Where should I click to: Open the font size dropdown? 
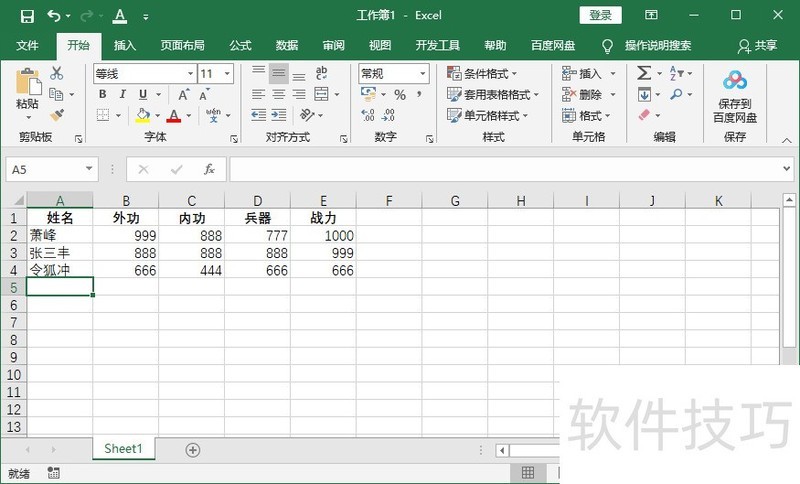[228, 74]
